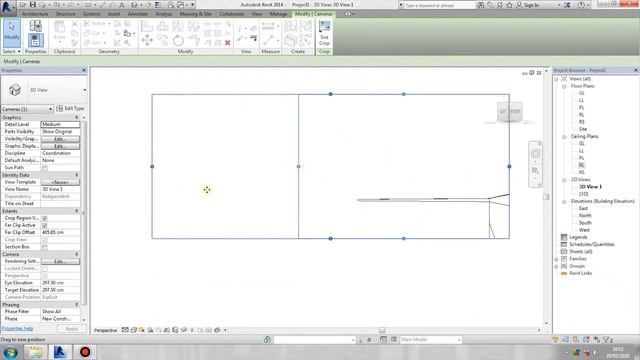Click Edit button for Visibility/Graphics

[x=60, y=139]
